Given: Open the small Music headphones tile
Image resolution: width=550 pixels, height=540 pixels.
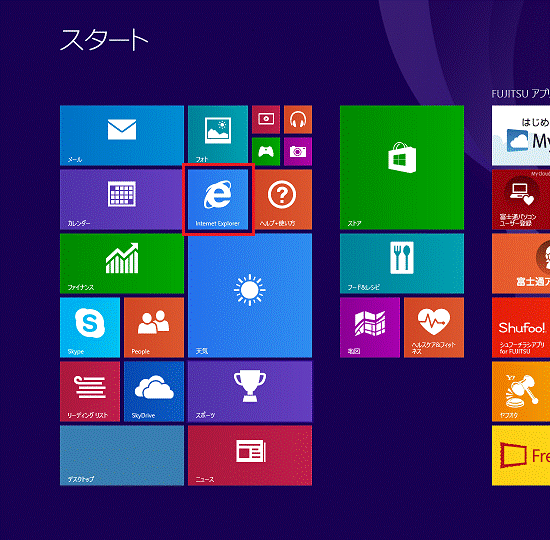Looking at the screenshot, I should (298, 119).
